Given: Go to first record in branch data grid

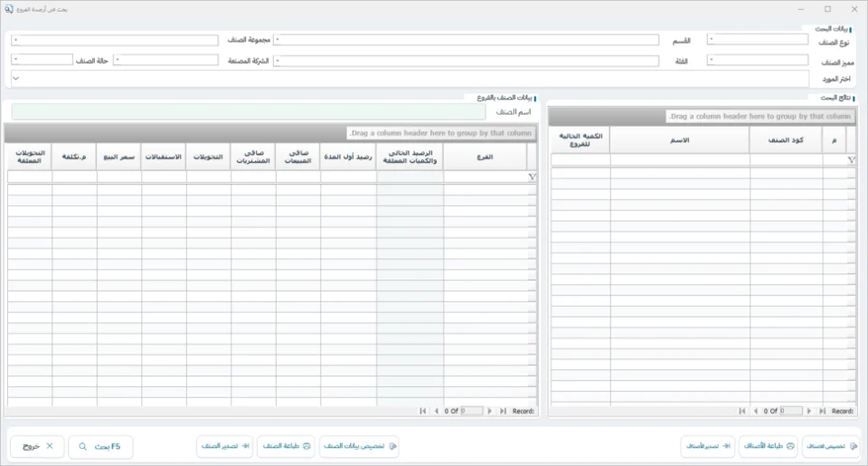Looking at the screenshot, I should (x=422, y=411).
